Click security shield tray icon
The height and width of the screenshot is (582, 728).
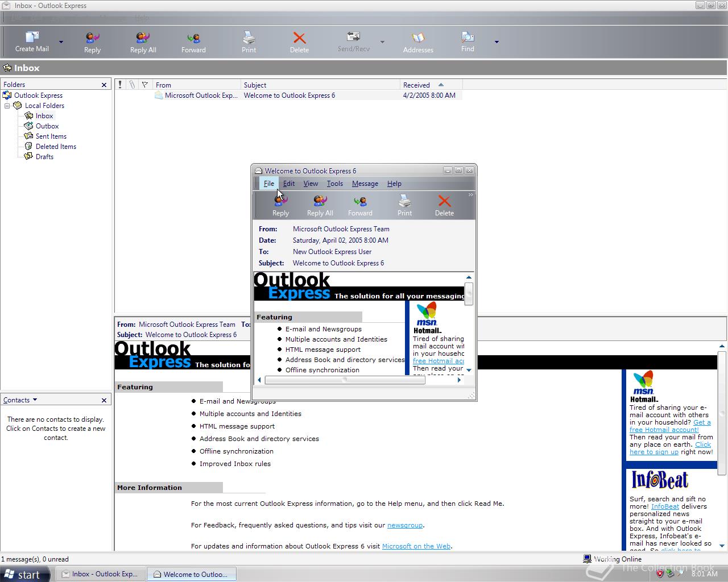[x=660, y=574]
